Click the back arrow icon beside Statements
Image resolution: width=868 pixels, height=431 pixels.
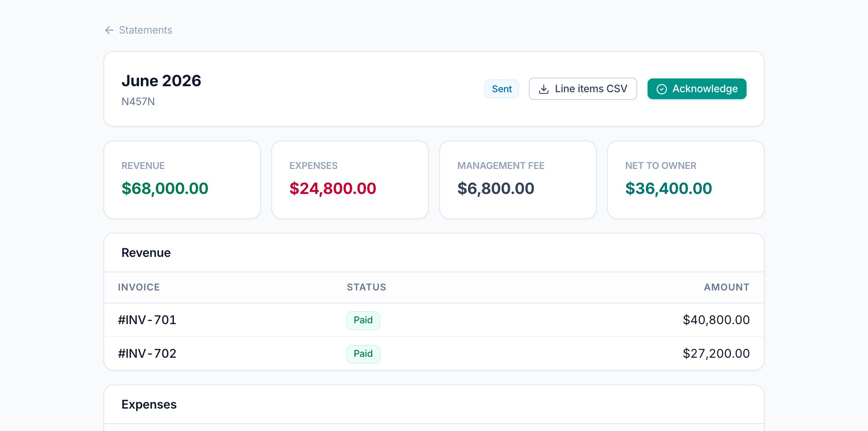coord(109,30)
